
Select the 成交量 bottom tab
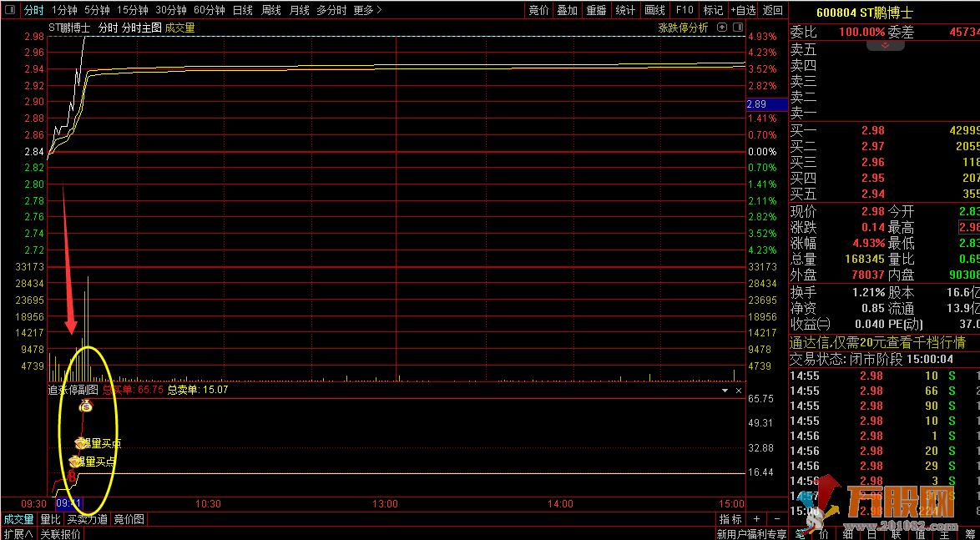click(x=18, y=519)
